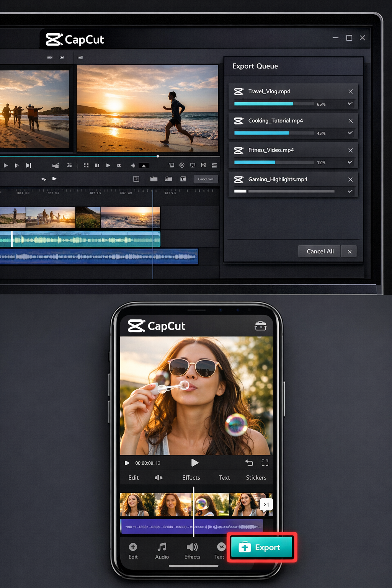Switch to the Text tab on phone

point(224,478)
